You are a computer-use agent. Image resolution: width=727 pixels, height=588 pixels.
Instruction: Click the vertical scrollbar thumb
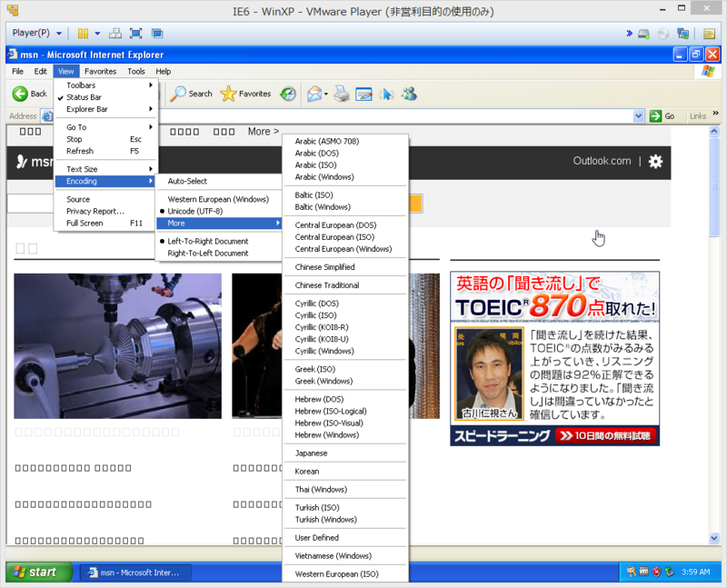pyautogui.click(x=714, y=187)
